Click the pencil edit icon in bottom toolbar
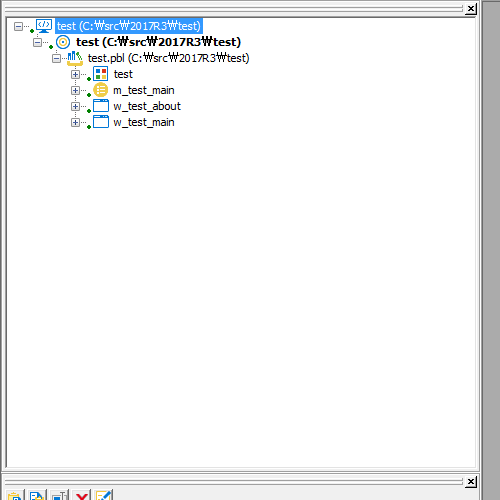 point(104,495)
